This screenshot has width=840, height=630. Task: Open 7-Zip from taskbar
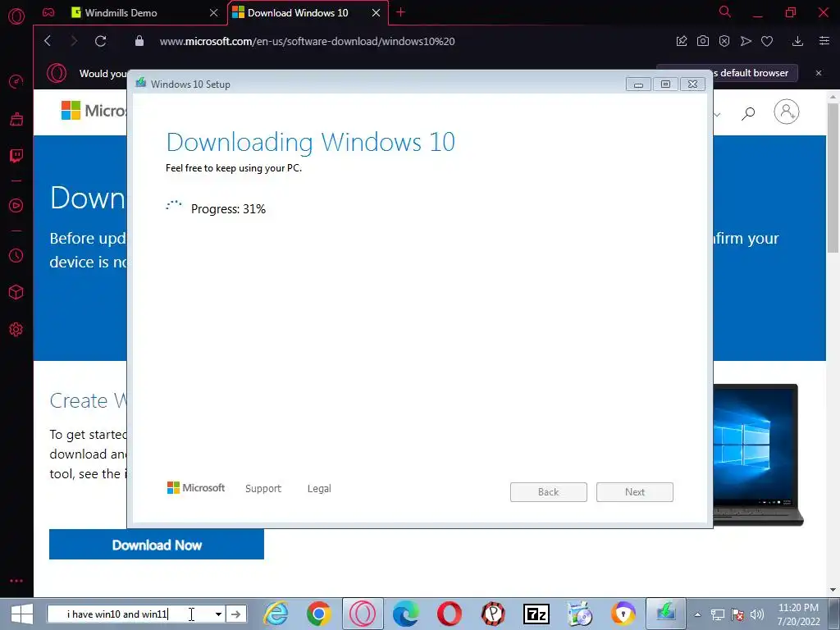(x=536, y=614)
